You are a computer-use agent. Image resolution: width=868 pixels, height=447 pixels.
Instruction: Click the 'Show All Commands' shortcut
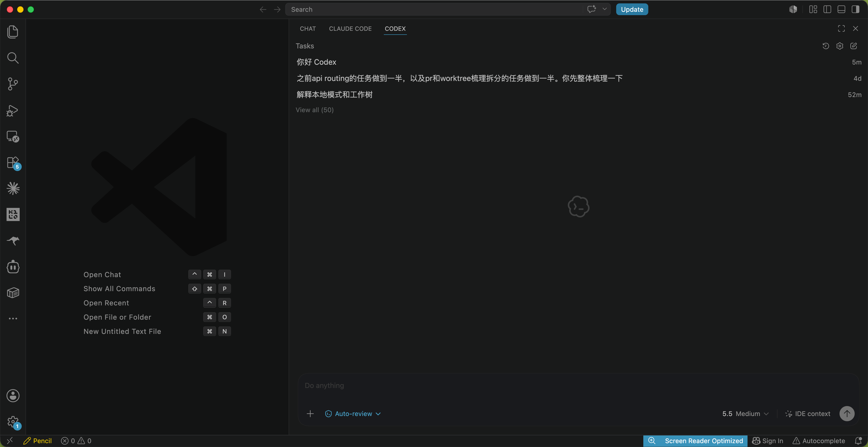pyautogui.click(x=157, y=289)
